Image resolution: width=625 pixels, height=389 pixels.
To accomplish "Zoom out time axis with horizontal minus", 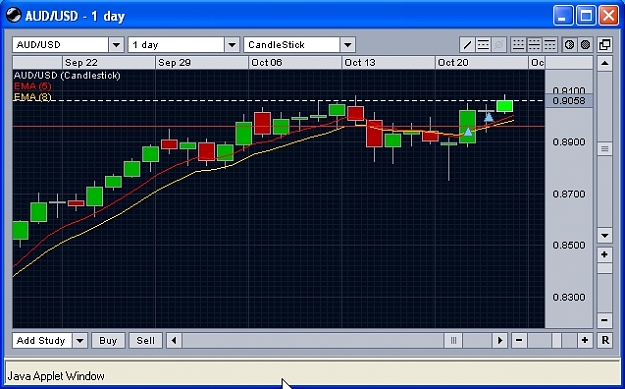I will click(x=519, y=340).
